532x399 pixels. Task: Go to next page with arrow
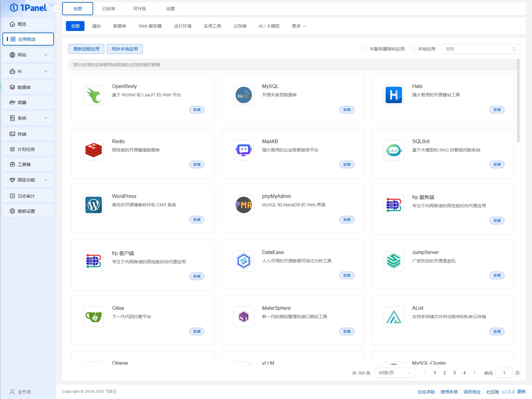click(474, 373)
